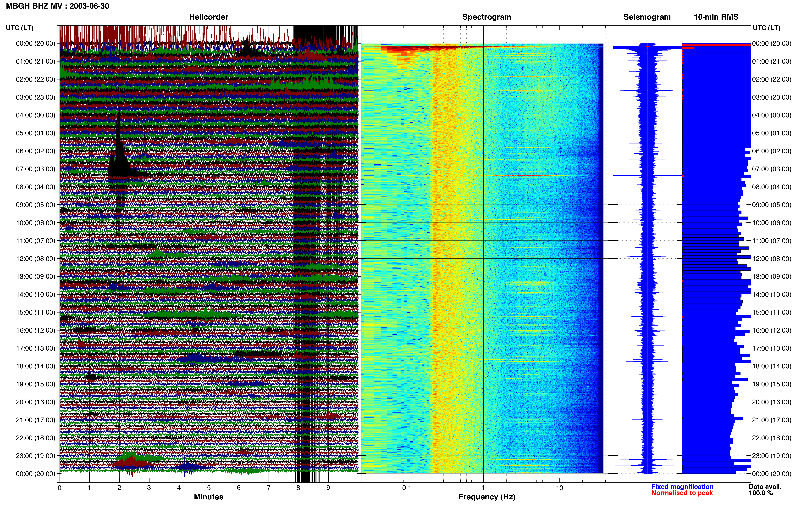Select the Spectrogram panel heading
The image size is (812, 508).
click(x=487, y=17)
